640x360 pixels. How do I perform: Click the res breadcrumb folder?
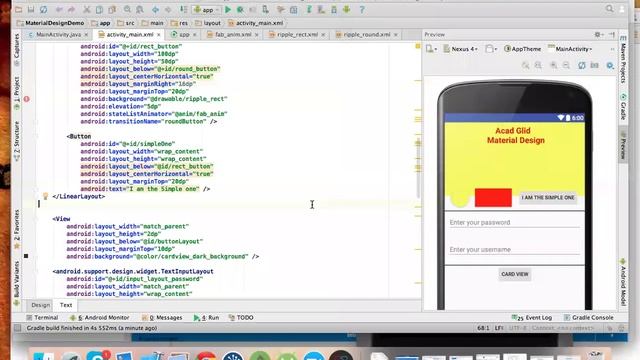coord(180,23)
